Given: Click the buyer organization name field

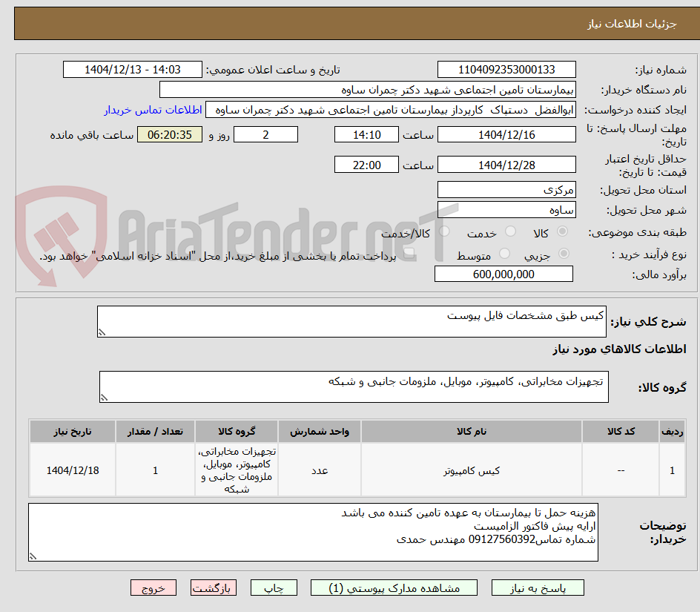Looking at the screenshot, I should click(367, 90).
